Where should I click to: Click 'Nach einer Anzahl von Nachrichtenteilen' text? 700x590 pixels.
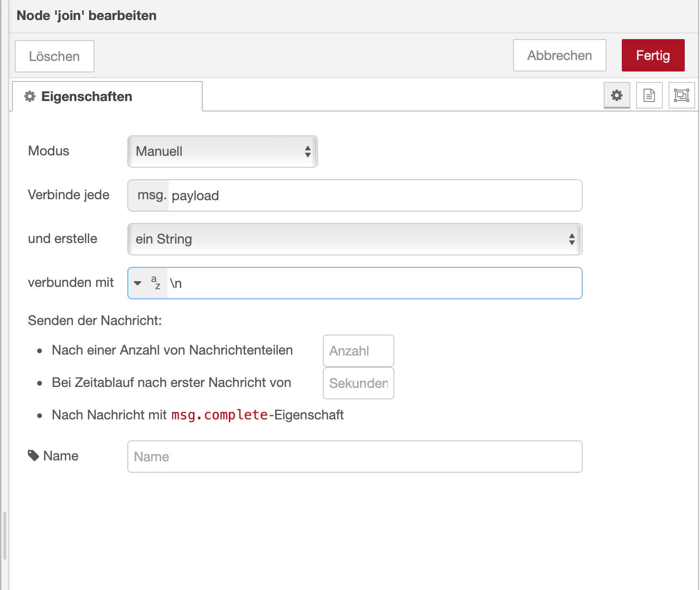coord(172,350)
